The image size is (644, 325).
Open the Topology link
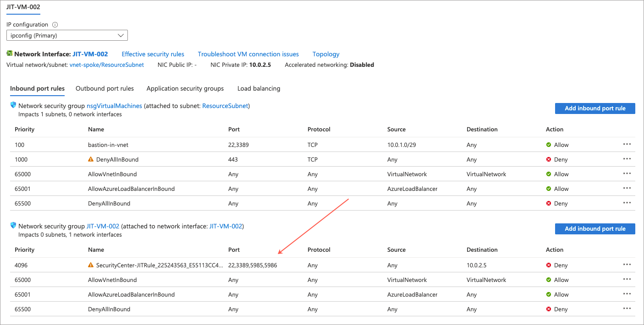click(x=326, y=54)
